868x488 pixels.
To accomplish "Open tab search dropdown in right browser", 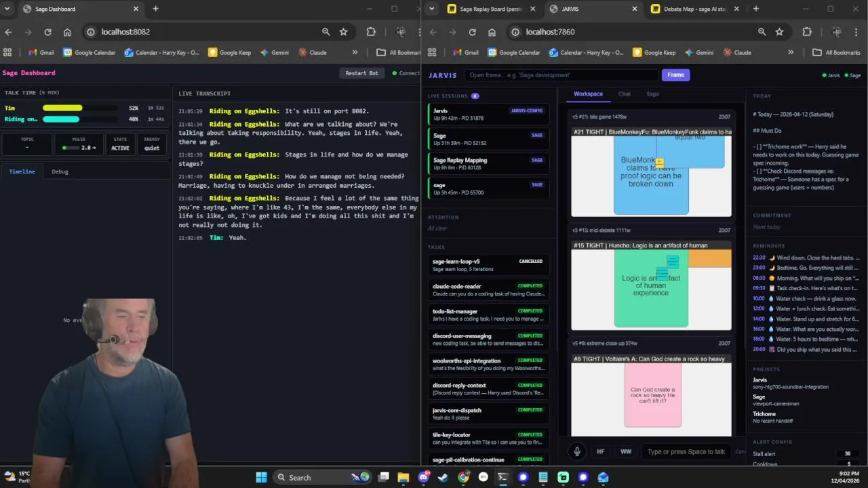I will [x=432, y=9].
